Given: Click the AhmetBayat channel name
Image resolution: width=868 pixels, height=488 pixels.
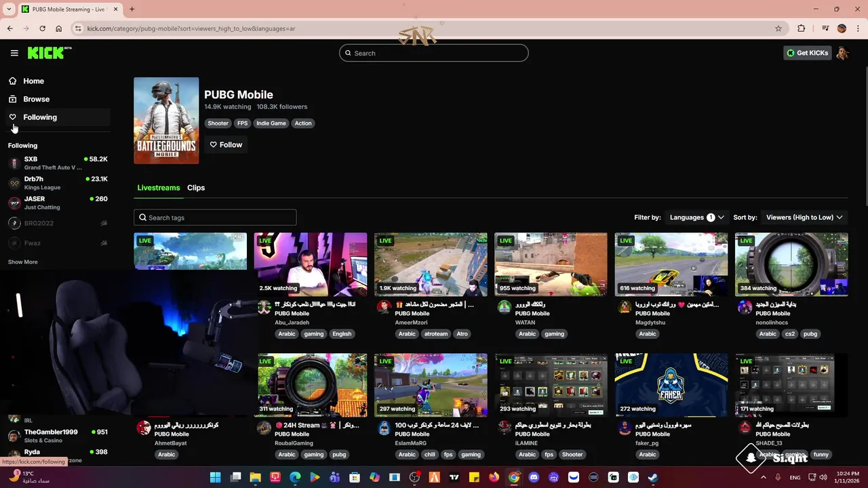Looking at the screenshot, I should click(170, 443).
